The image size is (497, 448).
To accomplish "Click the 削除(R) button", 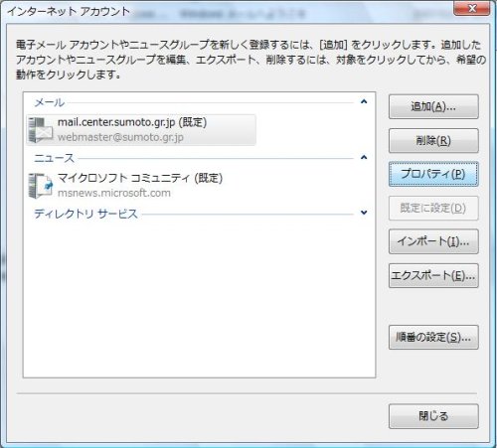I will (433, 141).
